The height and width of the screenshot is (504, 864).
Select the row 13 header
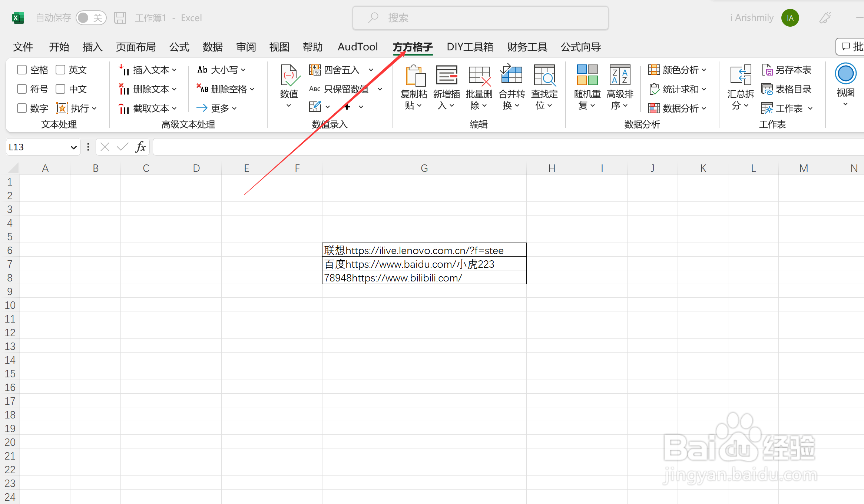(10, 346)
